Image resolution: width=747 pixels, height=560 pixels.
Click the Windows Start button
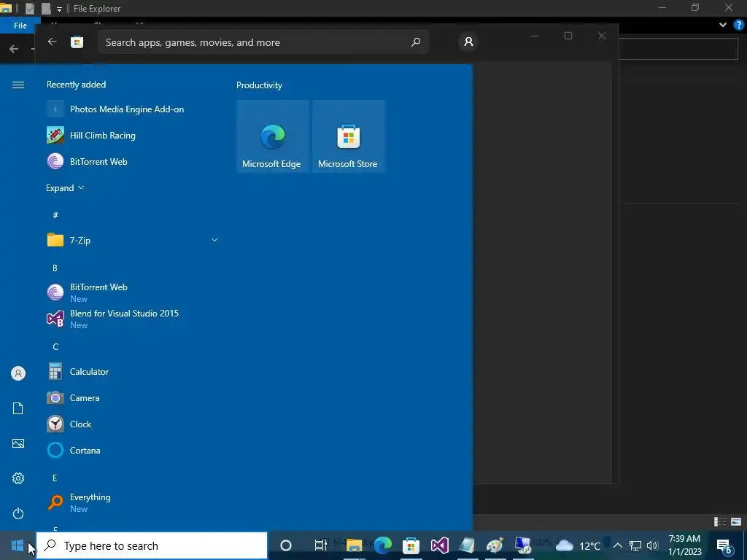tap(18, 545)
